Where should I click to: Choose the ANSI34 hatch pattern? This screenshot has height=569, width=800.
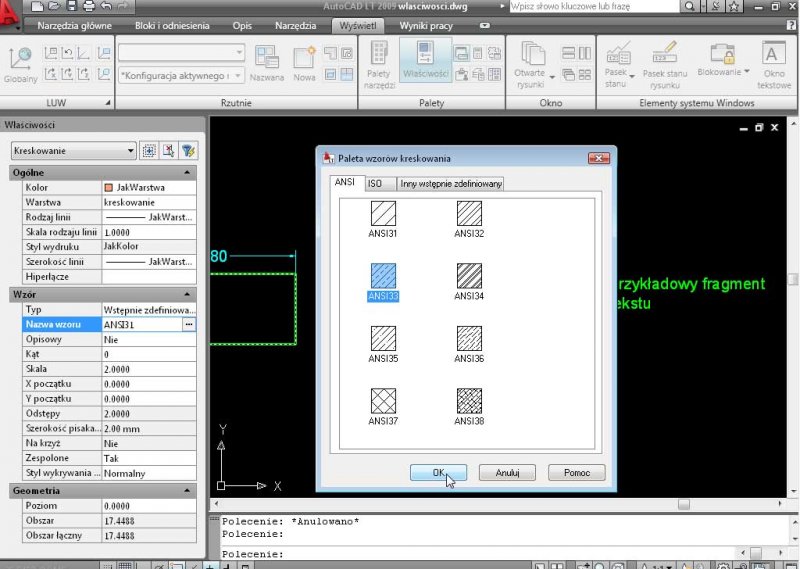(x=469, y=275)
